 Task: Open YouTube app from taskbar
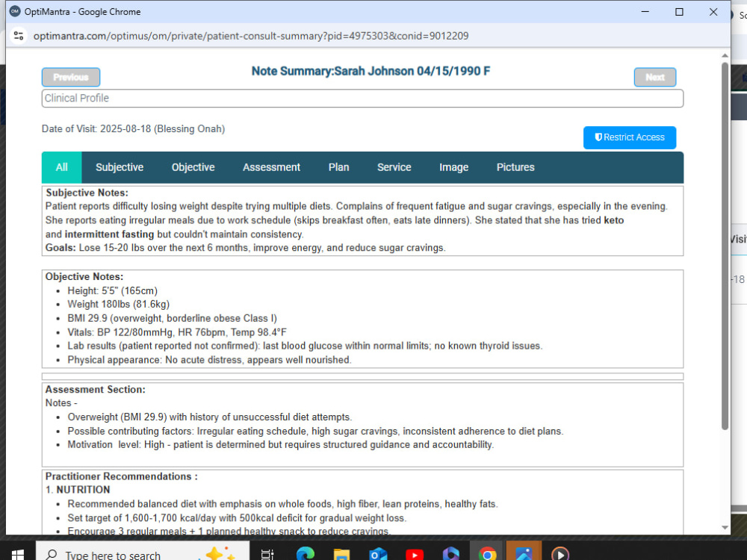pos(415,555)
